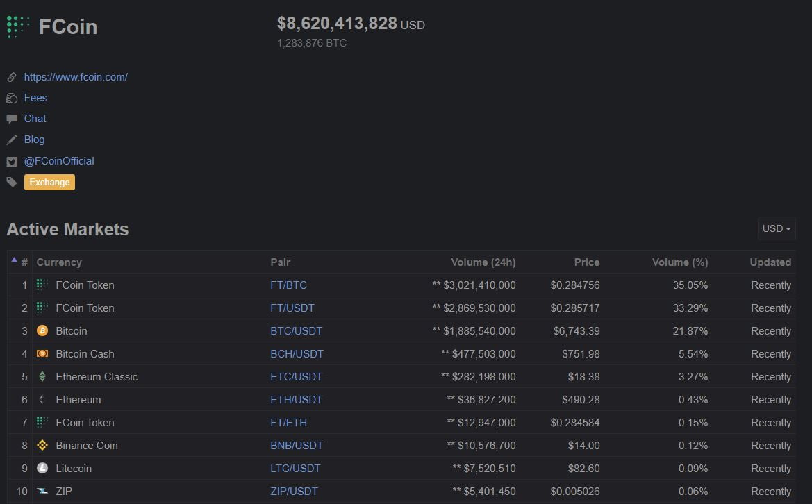Open the USD currency dropdown

[x=777, y=228]
